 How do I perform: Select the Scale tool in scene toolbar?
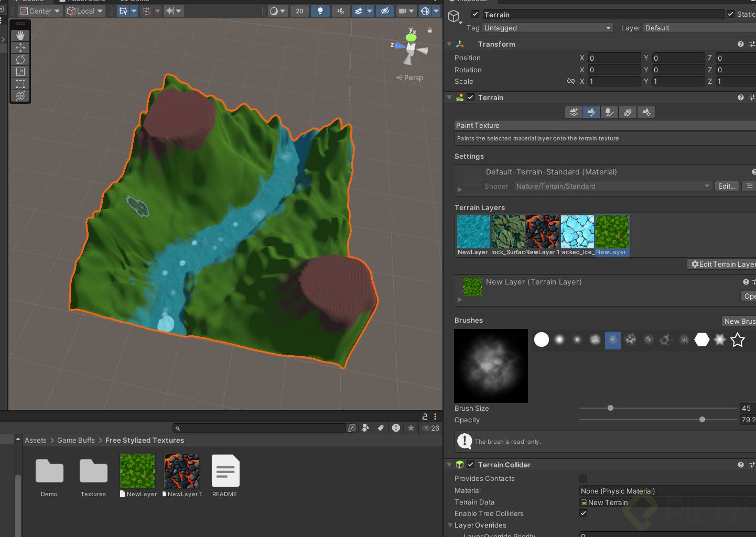coord(20,72)
